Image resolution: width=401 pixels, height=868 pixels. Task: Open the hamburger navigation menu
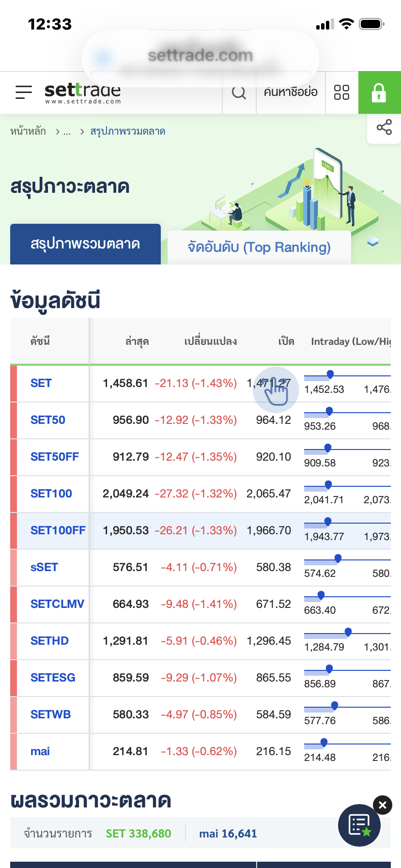[x=23, y=92]
